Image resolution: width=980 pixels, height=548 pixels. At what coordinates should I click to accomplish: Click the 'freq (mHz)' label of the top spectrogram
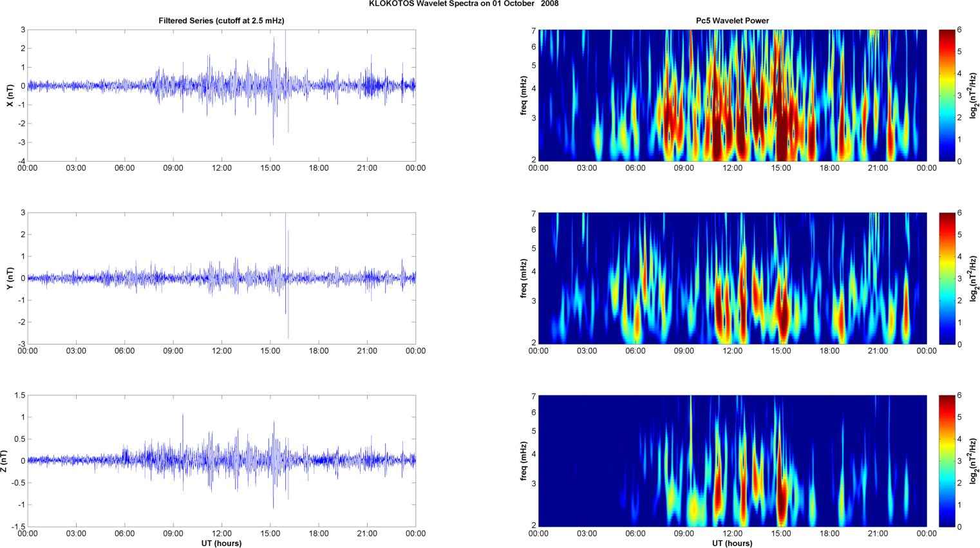point(524,95)
